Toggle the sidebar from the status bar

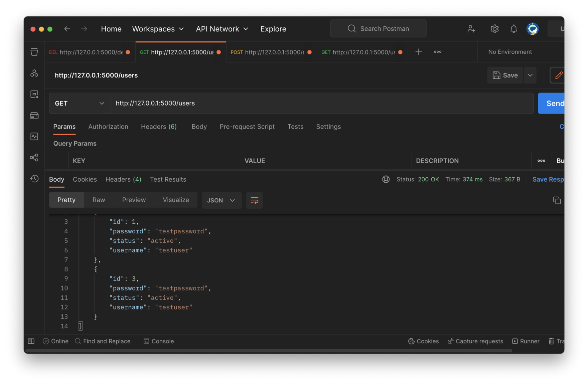point(31,341)
